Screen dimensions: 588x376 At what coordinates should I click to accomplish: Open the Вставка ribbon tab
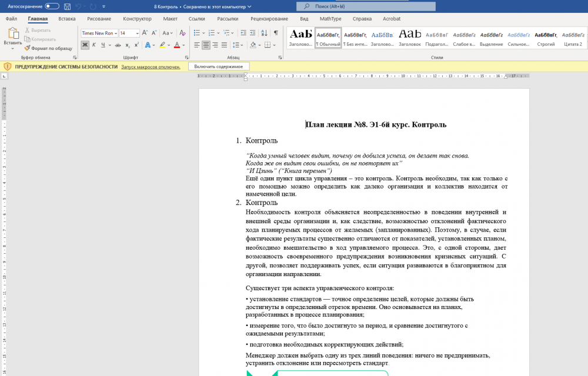[67, 19]
